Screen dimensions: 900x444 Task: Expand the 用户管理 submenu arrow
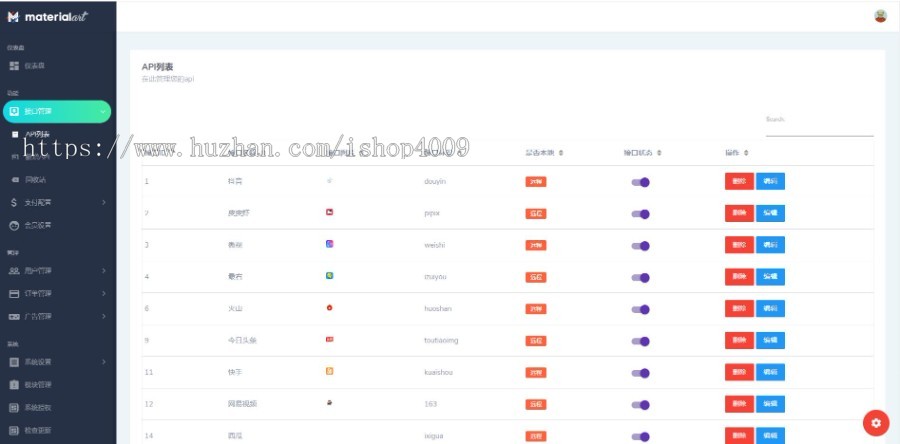(x=104, y=271)
